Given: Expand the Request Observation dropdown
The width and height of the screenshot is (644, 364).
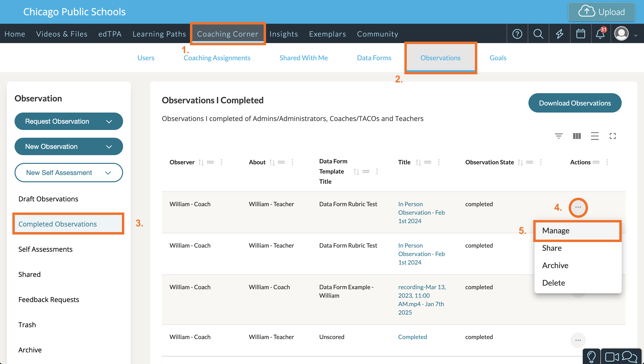Looking at the screenshot, I should [69, 121].
